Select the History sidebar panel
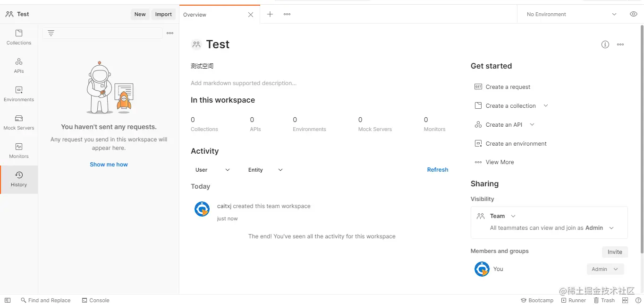The width and height of the screenshot is (644, 305). [x=19, y=179]
